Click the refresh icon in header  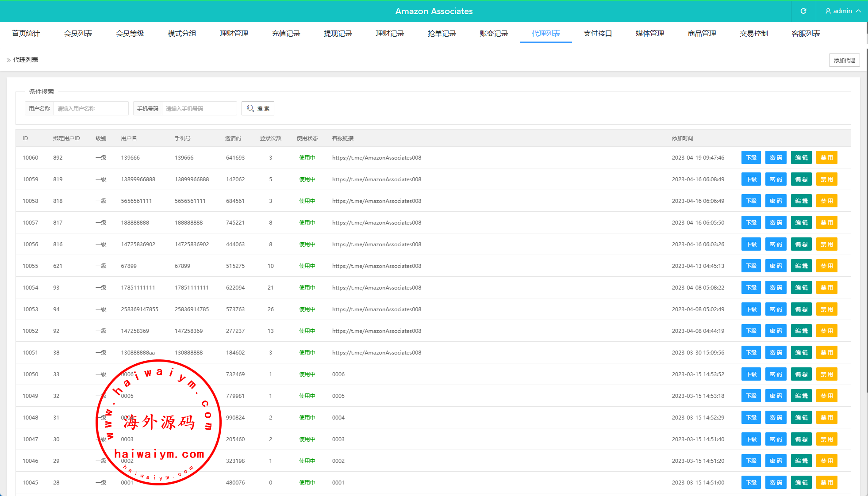coord(803,11)
